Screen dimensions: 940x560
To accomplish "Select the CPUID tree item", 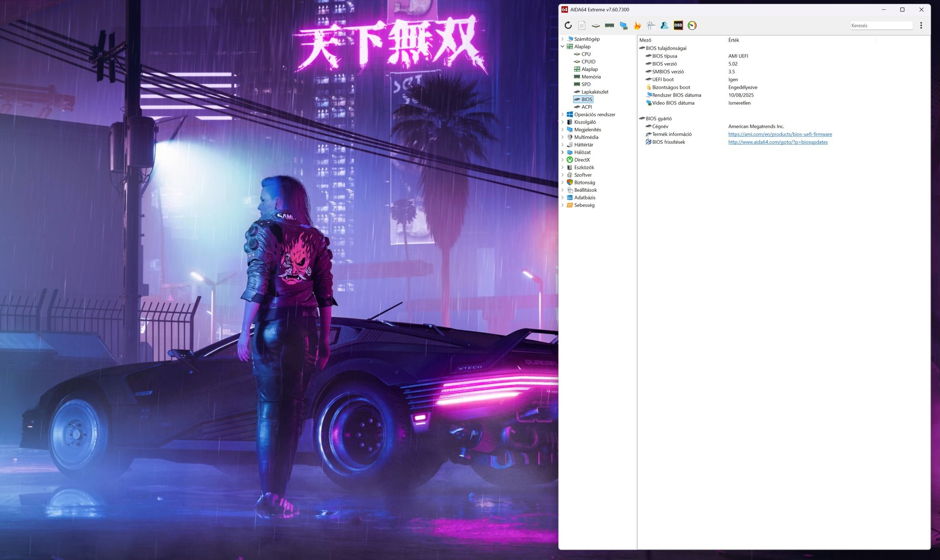I will (x=589, y=62).
